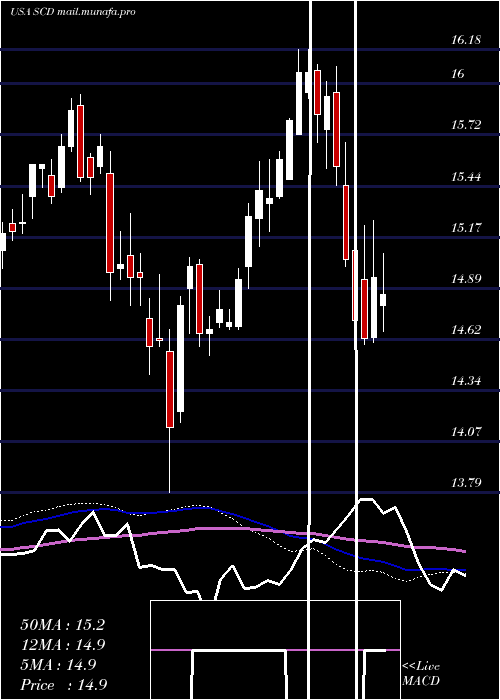The image size is (500, 700).
Task: Click the 14.89 price axis label
Action: (466, 279)
